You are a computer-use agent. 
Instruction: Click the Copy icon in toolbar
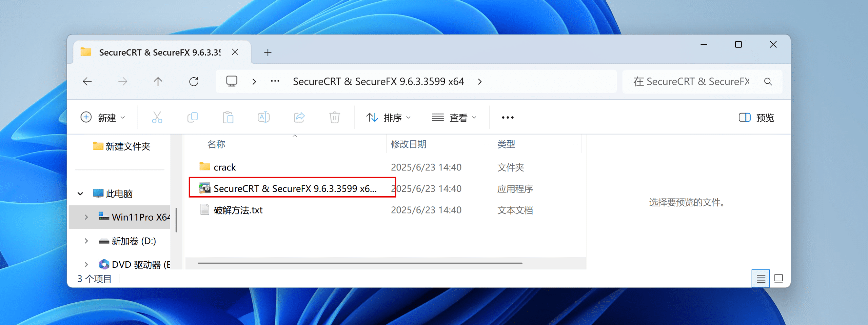pyautogui.click(x=193, y=118)
